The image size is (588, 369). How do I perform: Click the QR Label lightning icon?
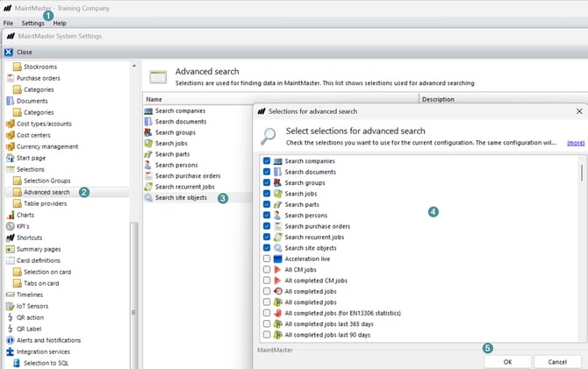11,329
